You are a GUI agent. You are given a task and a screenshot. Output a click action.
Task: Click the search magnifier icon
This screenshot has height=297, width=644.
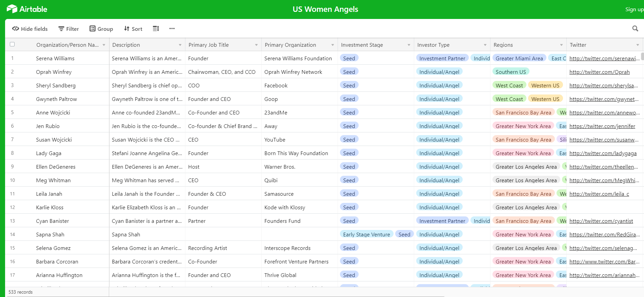click(x=635, y=28)
